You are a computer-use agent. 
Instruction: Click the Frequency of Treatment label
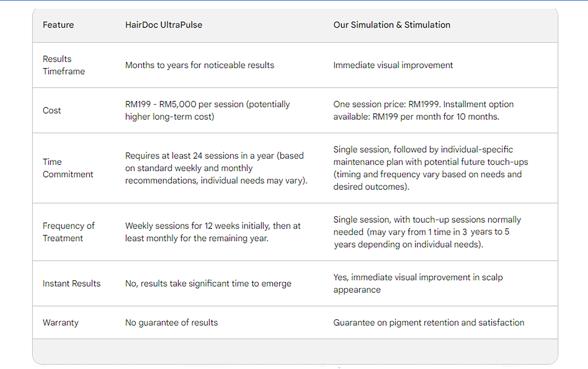point(68,232)
